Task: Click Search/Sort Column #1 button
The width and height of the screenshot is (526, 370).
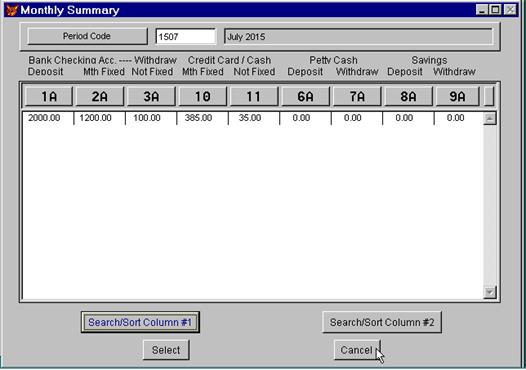Action: click(140, 322)
